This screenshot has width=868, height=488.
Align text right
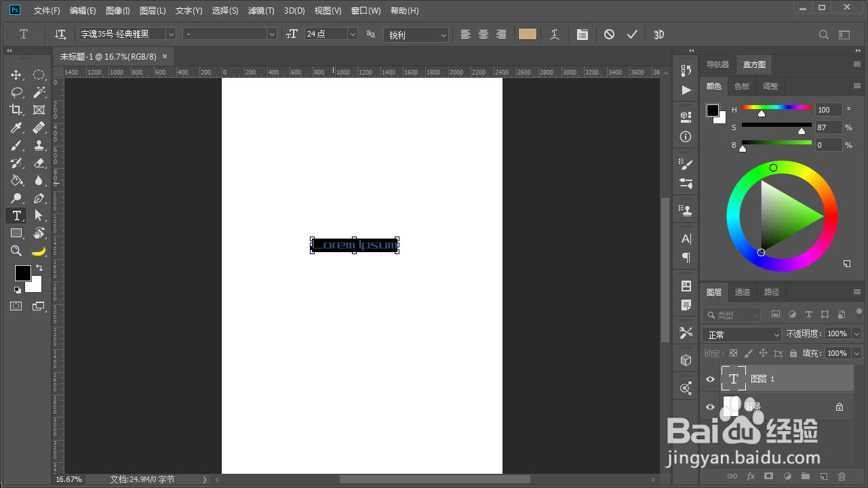point(501,34)
